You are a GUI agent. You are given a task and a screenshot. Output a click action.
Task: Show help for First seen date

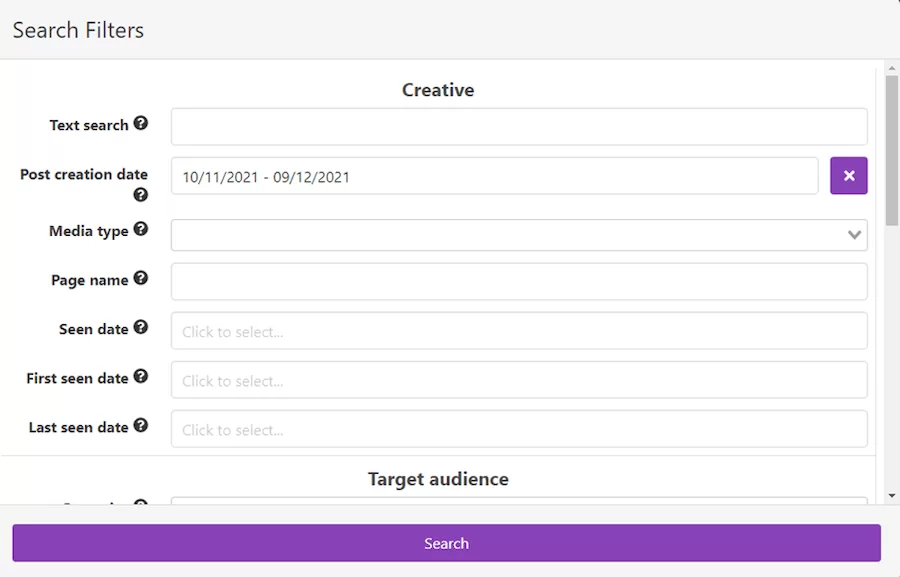click(x=141, y=377)
